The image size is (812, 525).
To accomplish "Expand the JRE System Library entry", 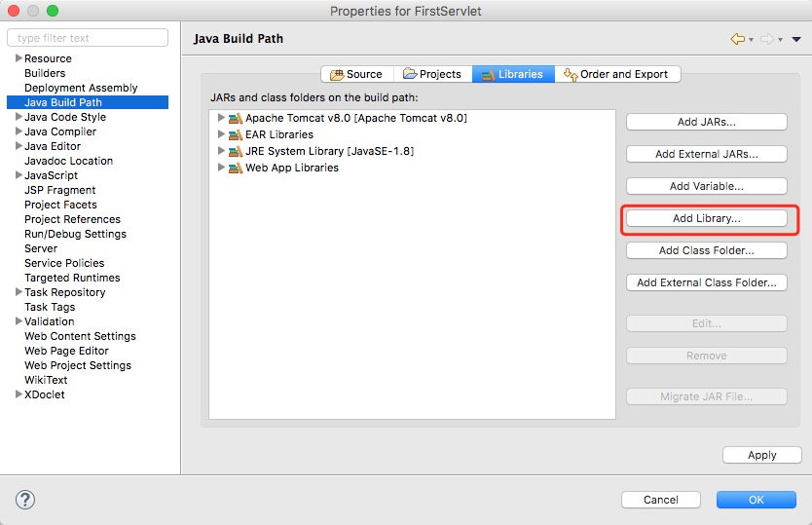I will 221,151.
